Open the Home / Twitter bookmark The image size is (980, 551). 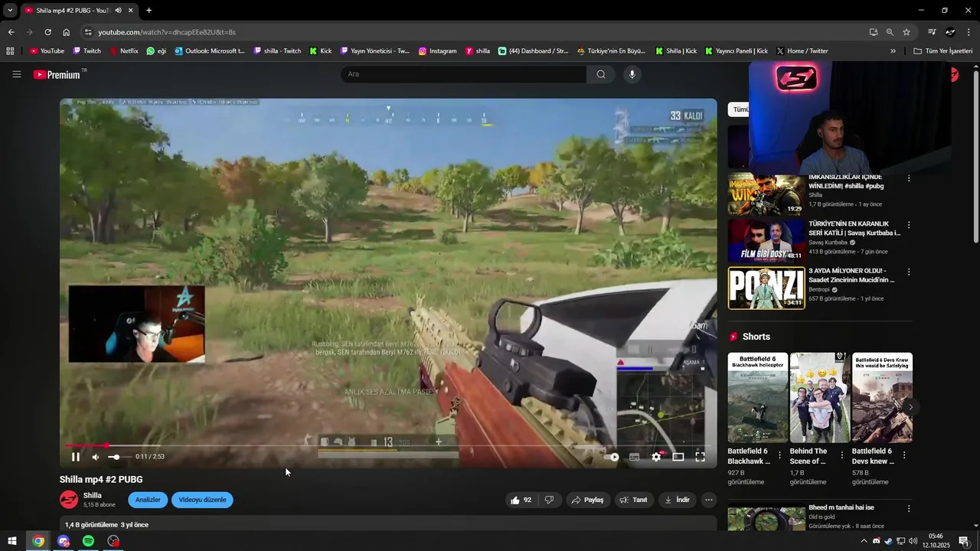[x=802, y=51]
